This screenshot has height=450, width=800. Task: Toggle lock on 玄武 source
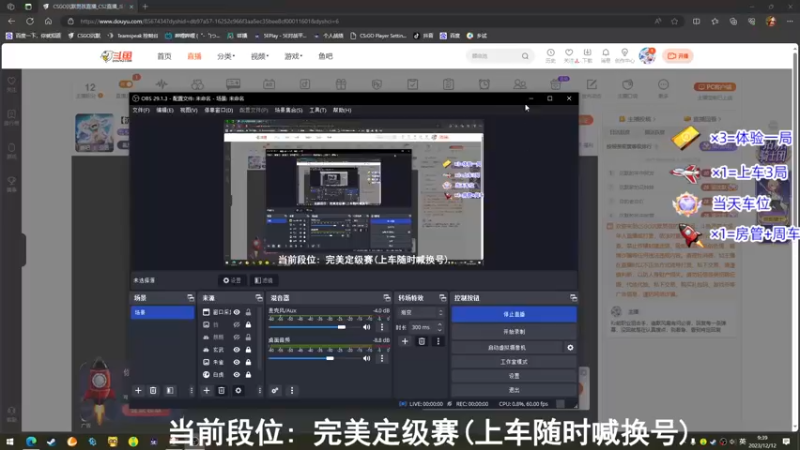point(248,349)
